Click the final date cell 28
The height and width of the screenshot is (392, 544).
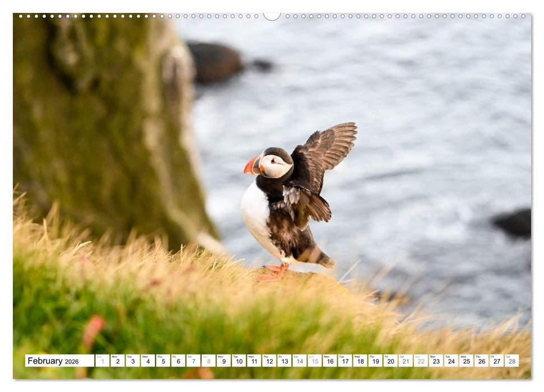(513, 361)
